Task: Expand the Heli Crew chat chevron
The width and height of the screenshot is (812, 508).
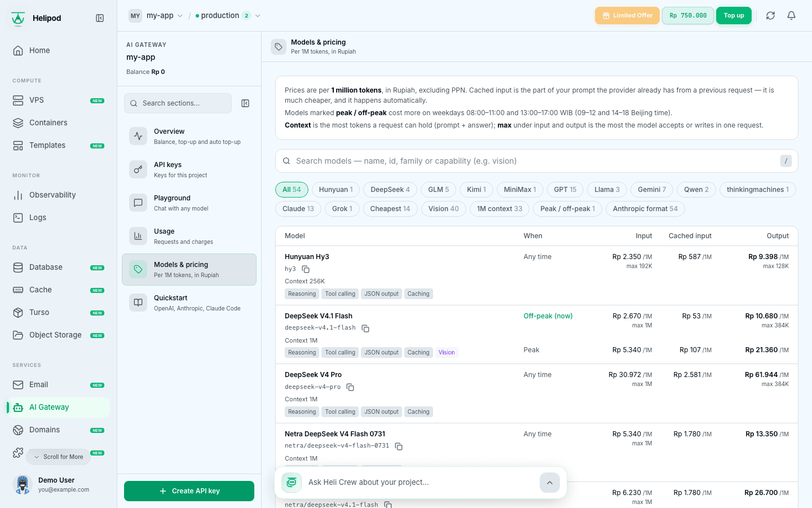Action: click(x=550, y=483)
